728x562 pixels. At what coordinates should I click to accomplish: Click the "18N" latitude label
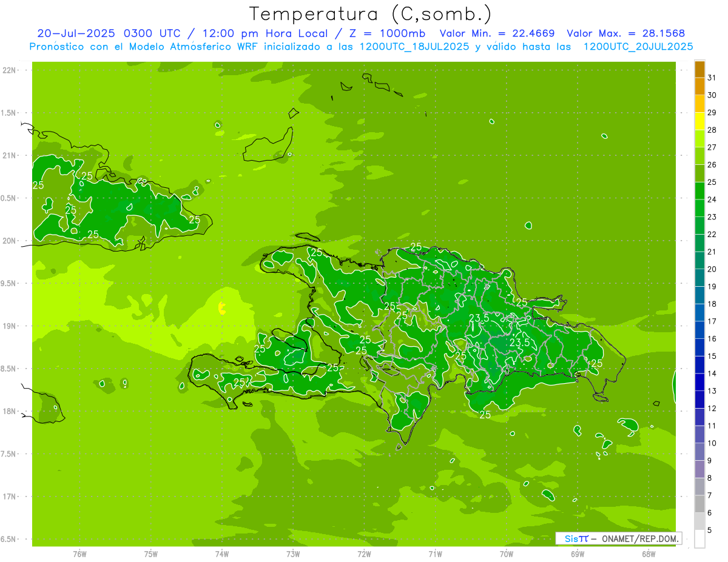pyautogui.click(x=10, y=412)
